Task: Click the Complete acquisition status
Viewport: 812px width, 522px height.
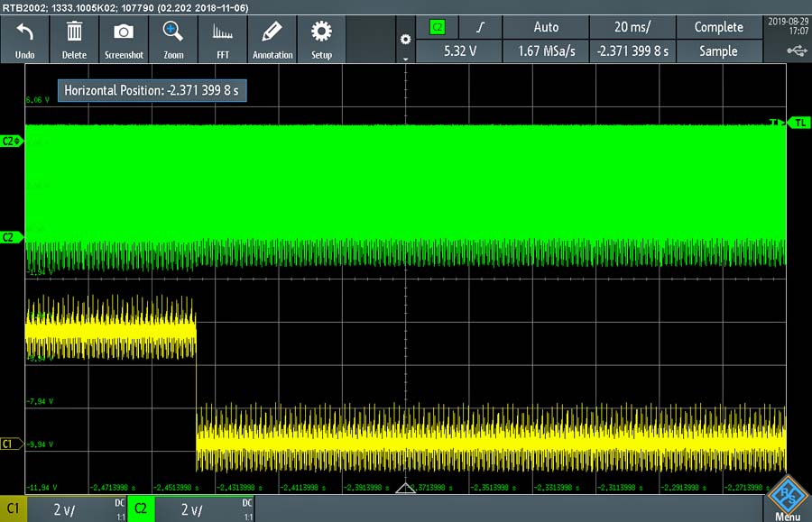Action: pyautogui.click(x=719, y=27)
